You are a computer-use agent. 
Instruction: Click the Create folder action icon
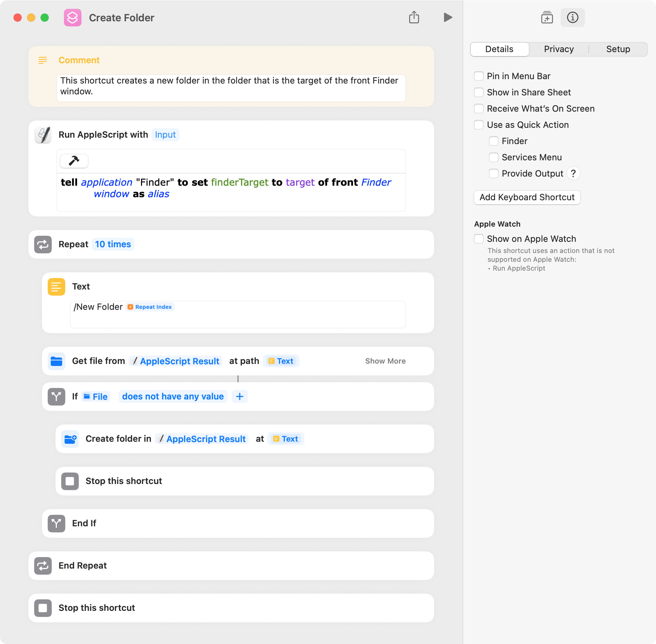click(70, 439)
